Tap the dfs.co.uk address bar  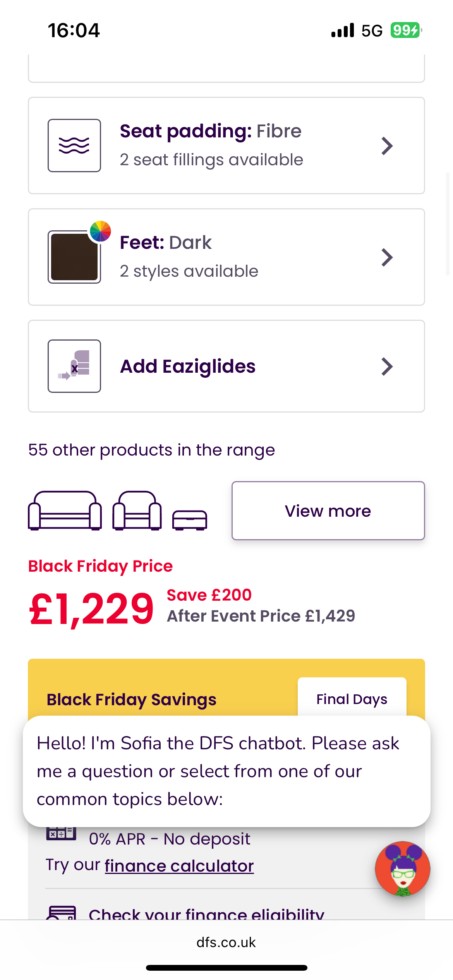click(x=226, y=942)
